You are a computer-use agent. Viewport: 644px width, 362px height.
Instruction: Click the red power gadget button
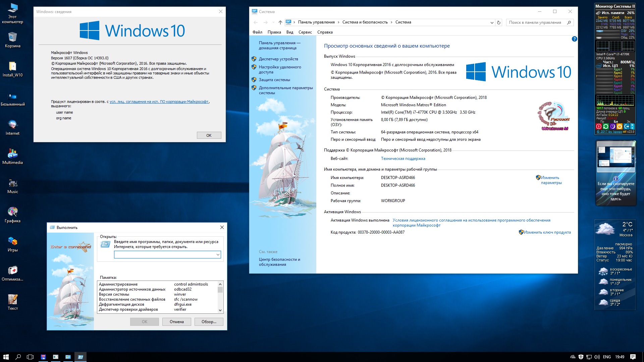click(x=599, y=126)
